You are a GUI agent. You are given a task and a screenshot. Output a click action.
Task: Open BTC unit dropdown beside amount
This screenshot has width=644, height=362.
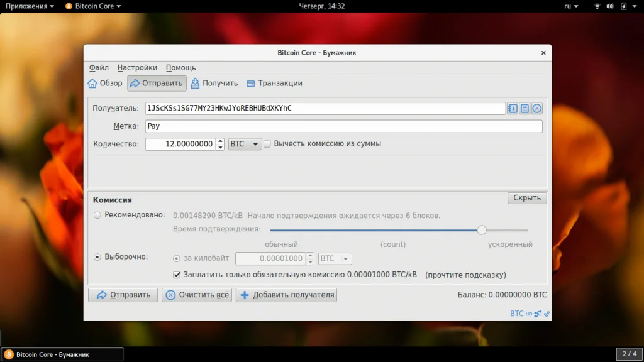point(245,144)
